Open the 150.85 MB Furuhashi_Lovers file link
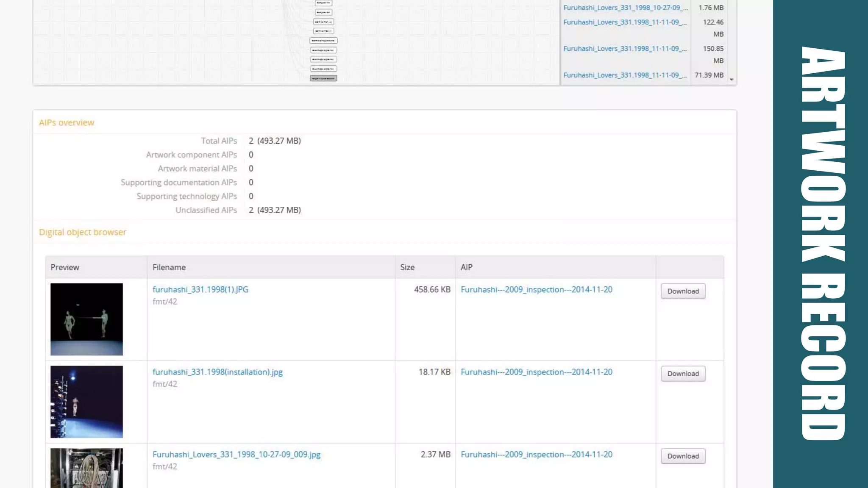Viewport: 868px width, 488px height. (x=625, y=49)
